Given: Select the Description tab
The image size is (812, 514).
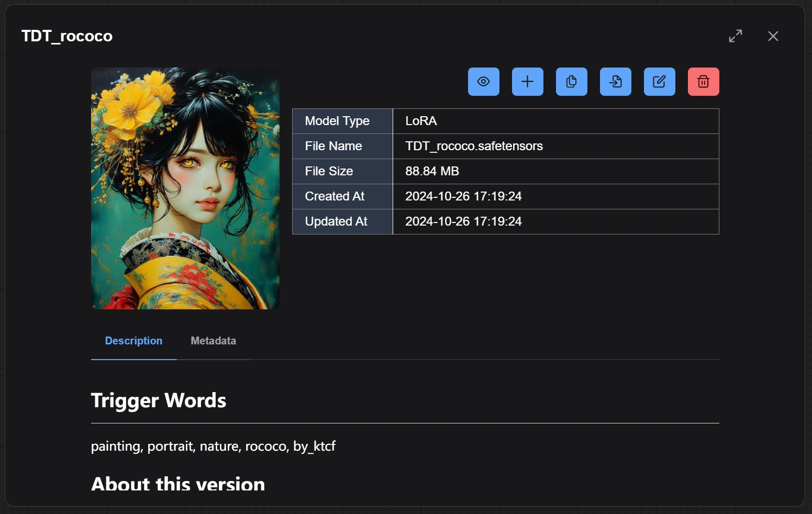Looking at the screenshot, I should [134, 341].
